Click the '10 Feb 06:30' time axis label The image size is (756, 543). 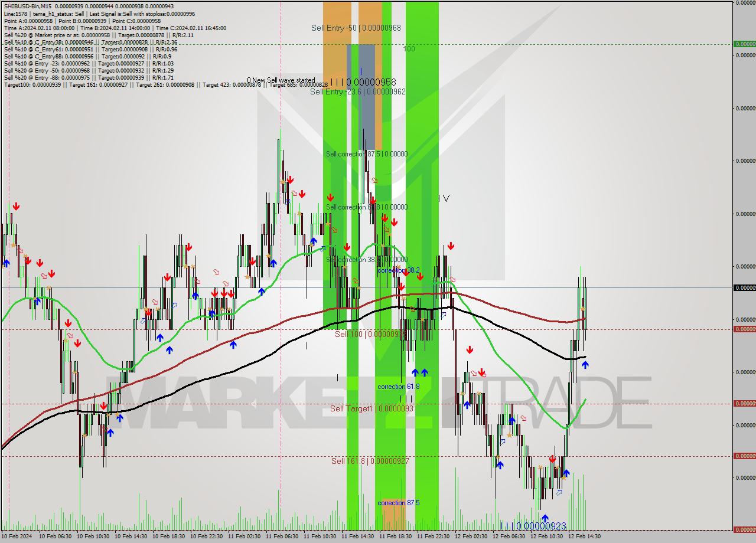pos(55,537)
